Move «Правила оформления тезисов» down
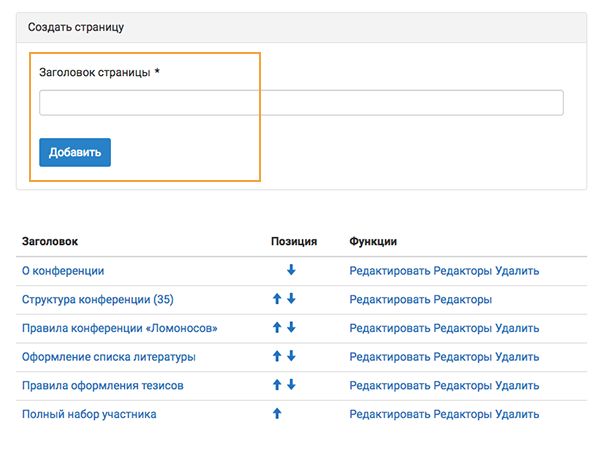Screen dimensions: 600x449 (x=291, y=385)
